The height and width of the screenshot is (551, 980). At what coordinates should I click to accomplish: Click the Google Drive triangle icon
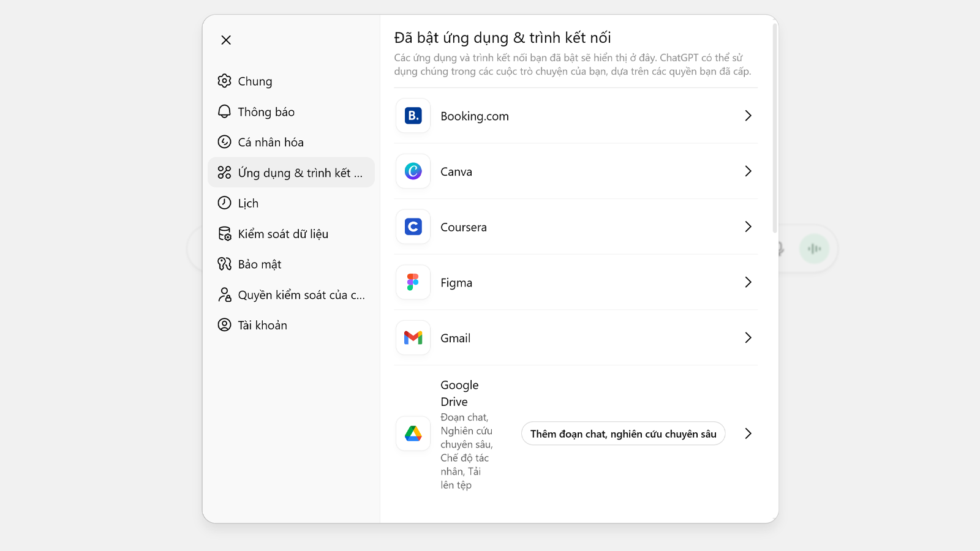click(x=413, y=434)
